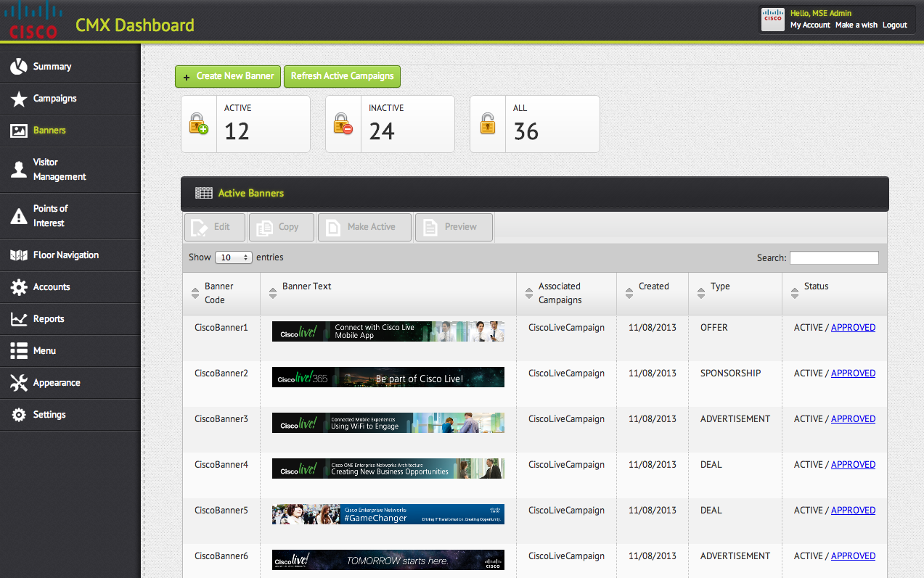Show All banners count tile
This screenshot has height=578, width=924.
point(534,124)
